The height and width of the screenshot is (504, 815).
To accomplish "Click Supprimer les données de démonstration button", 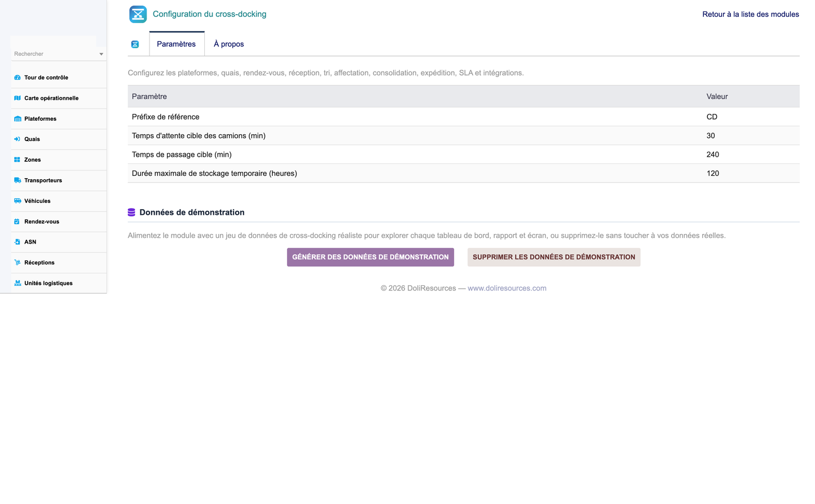I will pyautogui.click(x=554, y=257).
